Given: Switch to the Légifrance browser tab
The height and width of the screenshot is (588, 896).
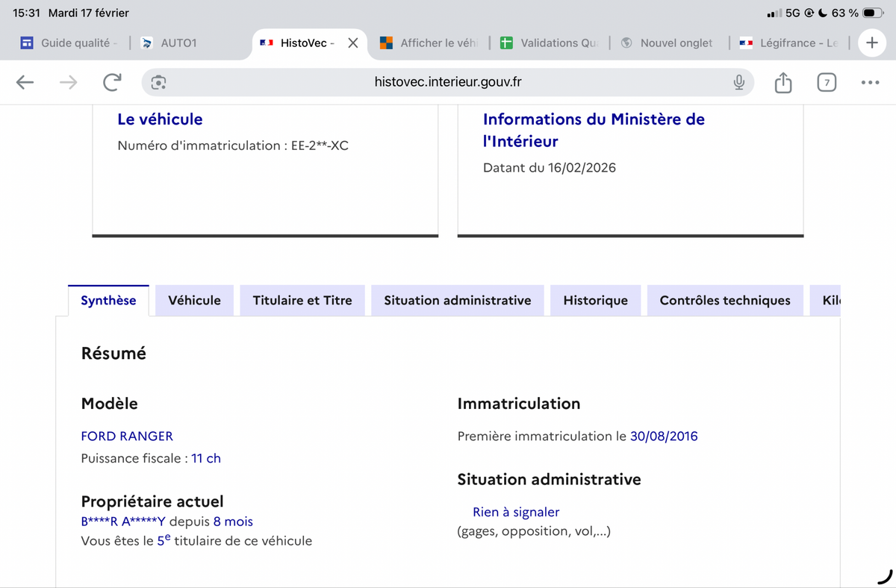Looking at the screenshot, I should pos(797,43).
